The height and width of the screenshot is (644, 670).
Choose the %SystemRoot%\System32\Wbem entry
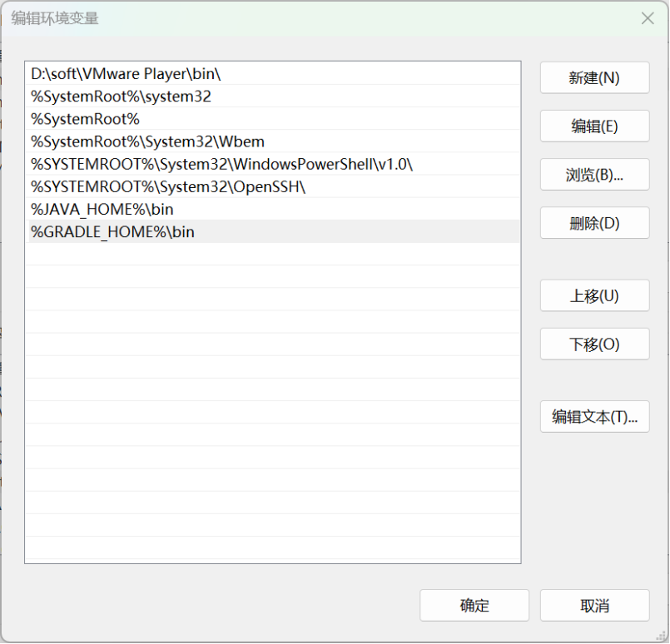coord(148,141)
